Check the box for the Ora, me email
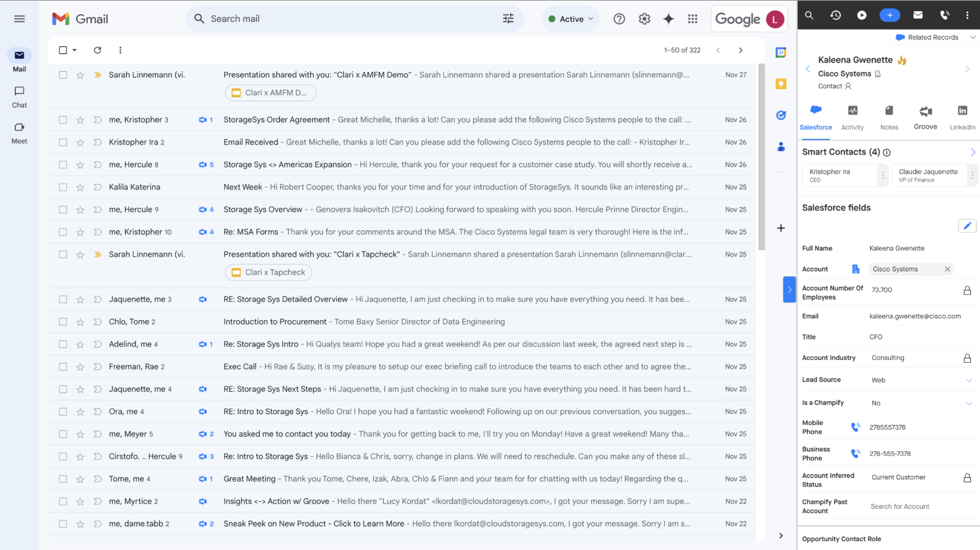 point(63,412)
